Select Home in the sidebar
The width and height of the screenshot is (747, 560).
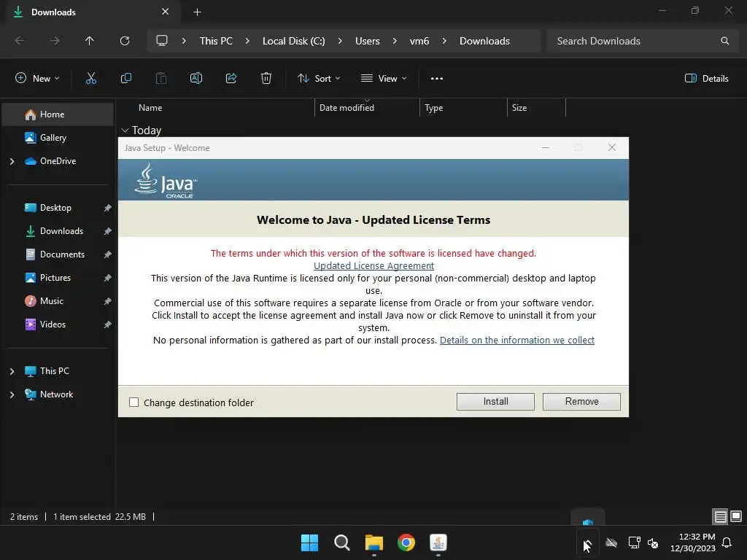click(58, 114)
